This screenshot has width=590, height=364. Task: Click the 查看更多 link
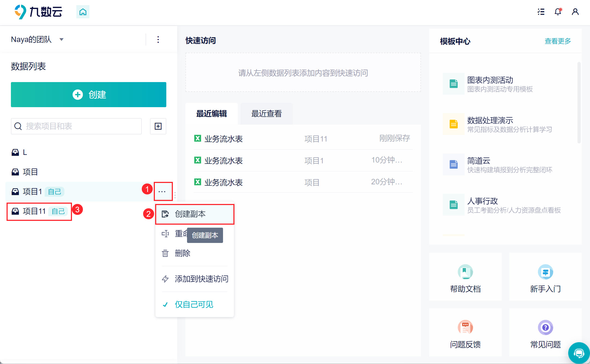tap(558, 41)
